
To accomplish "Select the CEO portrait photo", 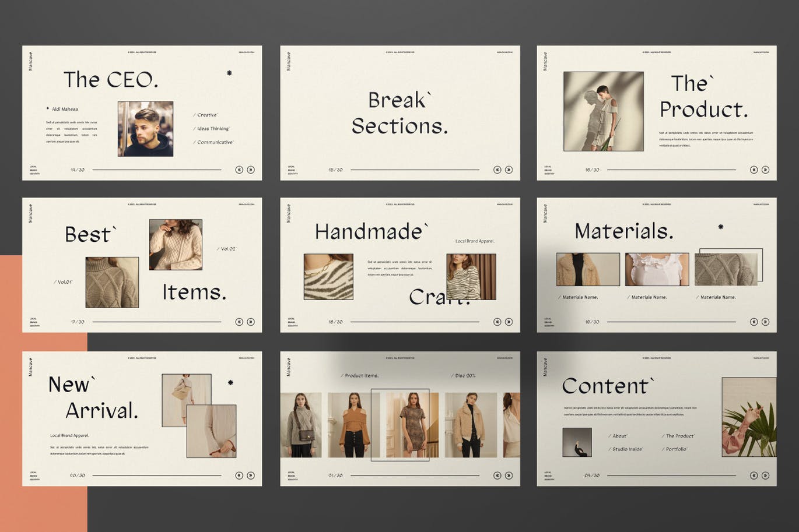I will click(x=145, y=129).
